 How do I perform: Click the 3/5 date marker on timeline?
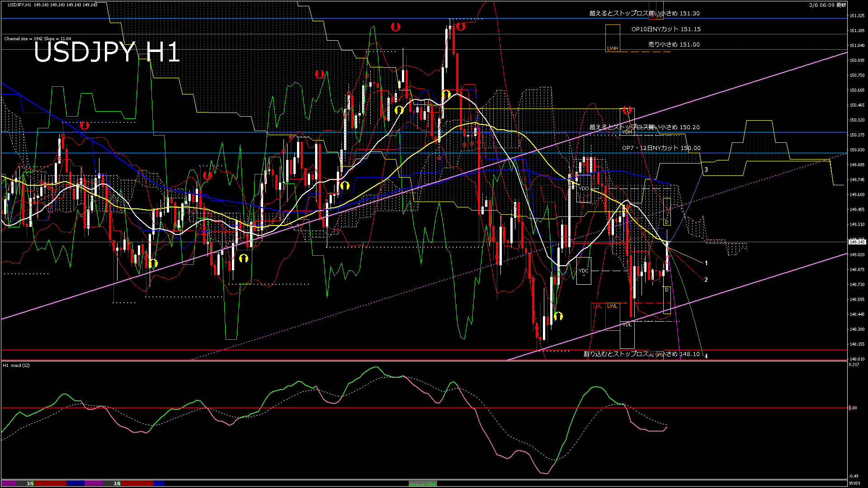tap(30, 484)
